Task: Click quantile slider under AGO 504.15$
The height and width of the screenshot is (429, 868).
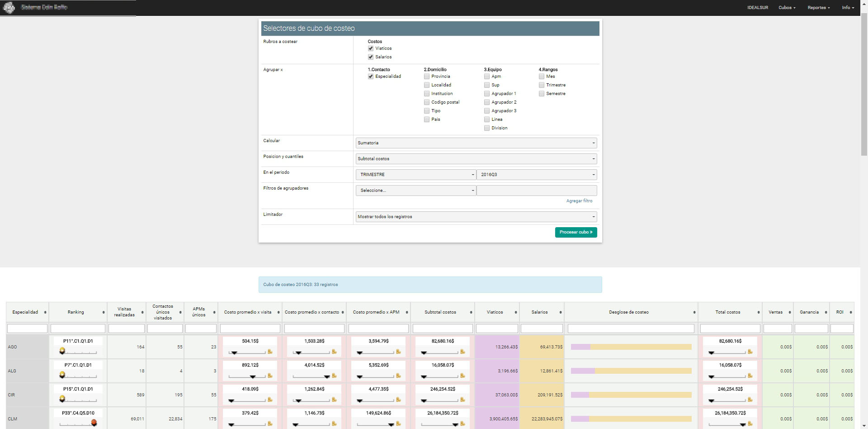Action: pyautogui.click(x=247, y=352)
